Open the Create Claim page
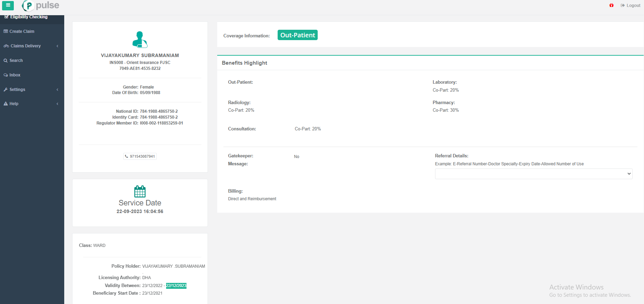The width and height of the screenshot is (644, 304). pos(22,31)
